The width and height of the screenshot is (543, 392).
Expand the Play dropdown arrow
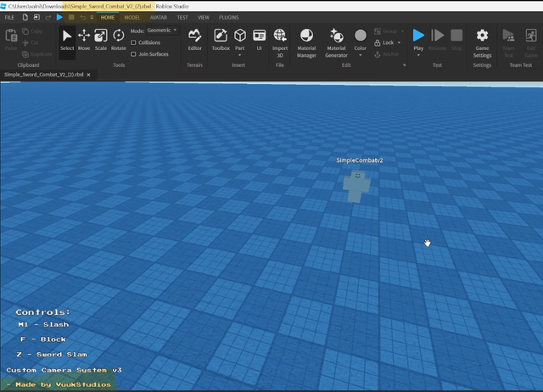pyautogui.click(x=418, y=55)
